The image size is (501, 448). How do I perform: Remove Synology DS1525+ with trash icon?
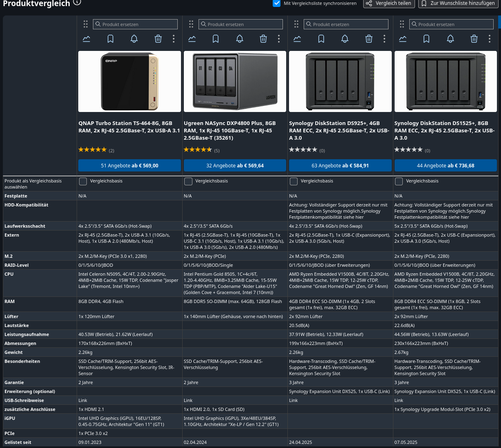(474, 39)
